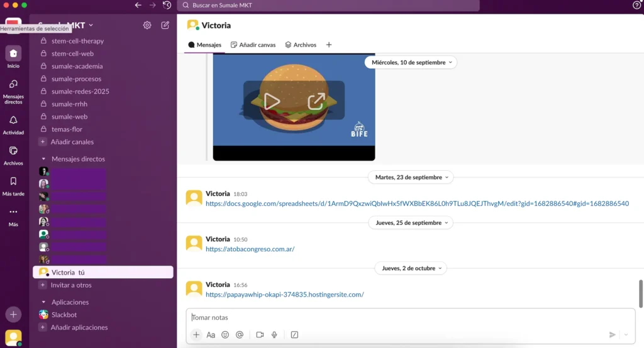644x348 pixels.
Task: Select the Añadir canvas tab
Action: [253, 45]
